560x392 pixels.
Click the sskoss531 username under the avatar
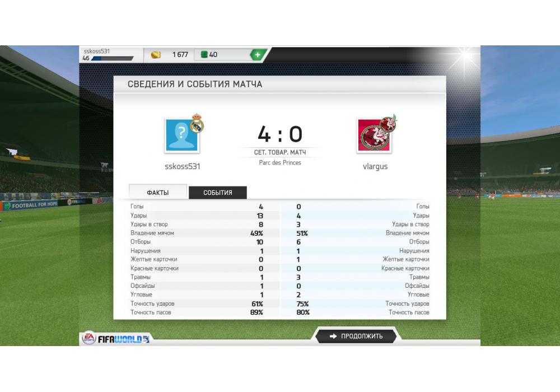[x=183, y=166]
